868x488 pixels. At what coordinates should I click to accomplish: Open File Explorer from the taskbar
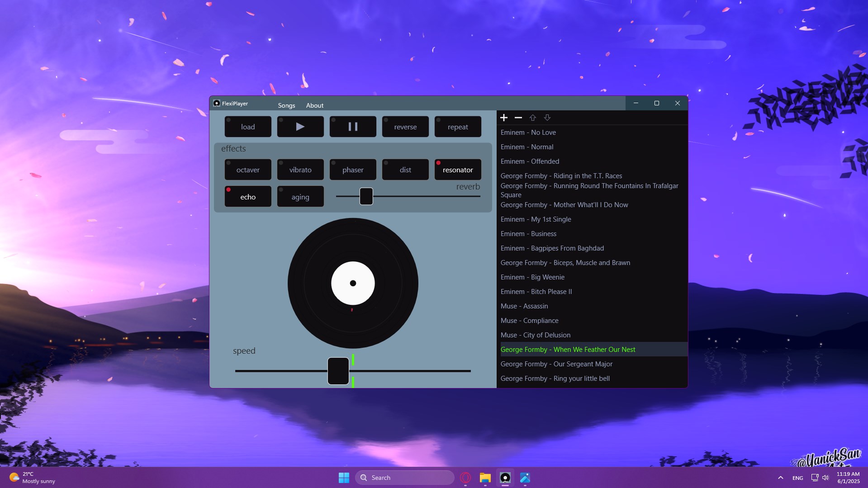tap(485, 477)
